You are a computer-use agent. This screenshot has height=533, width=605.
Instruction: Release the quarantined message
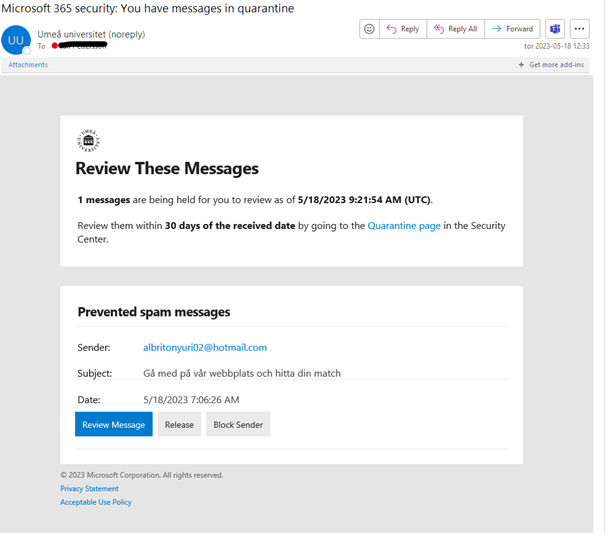coord(179,424)
